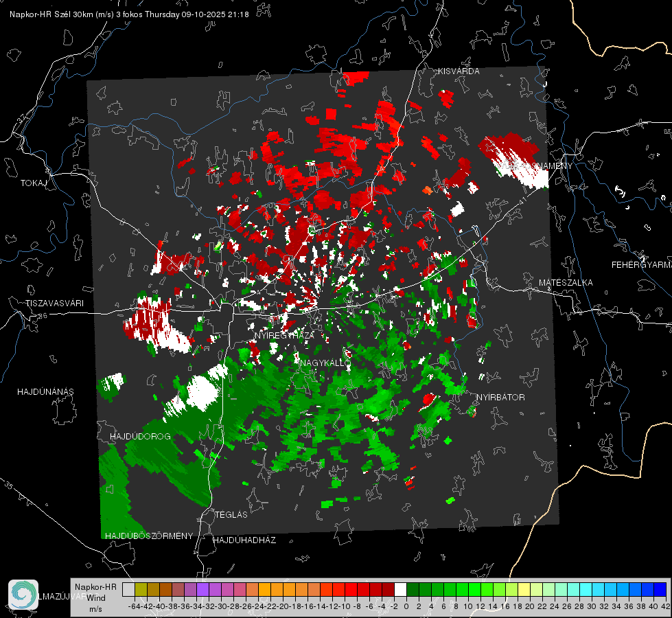
Task: Click the VÁSÁROSNAMÉNY city label
Action: click(535, 166)
